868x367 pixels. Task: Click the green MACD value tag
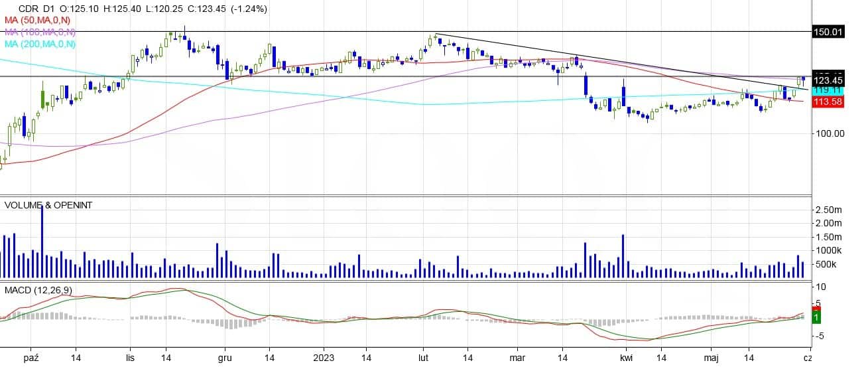point(816,319)
